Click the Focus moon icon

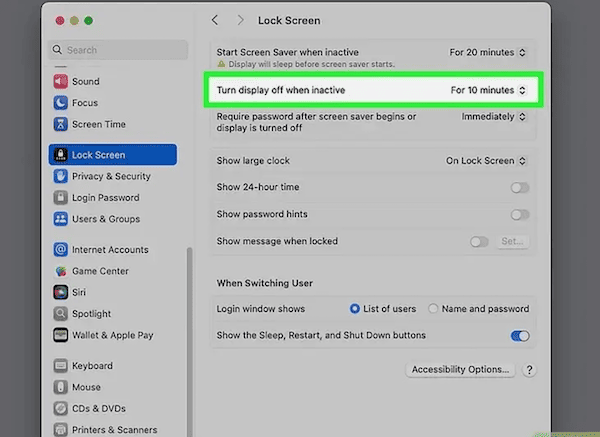pos(60,103)
